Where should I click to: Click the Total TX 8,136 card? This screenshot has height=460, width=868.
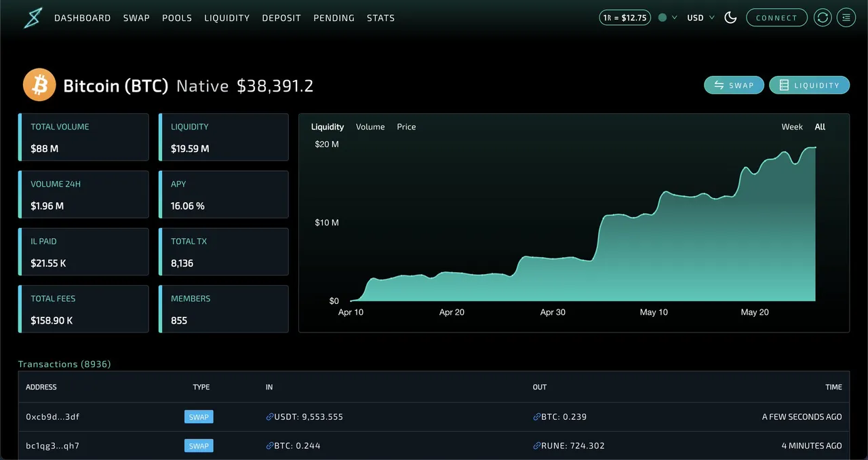(x=224, y=252)
